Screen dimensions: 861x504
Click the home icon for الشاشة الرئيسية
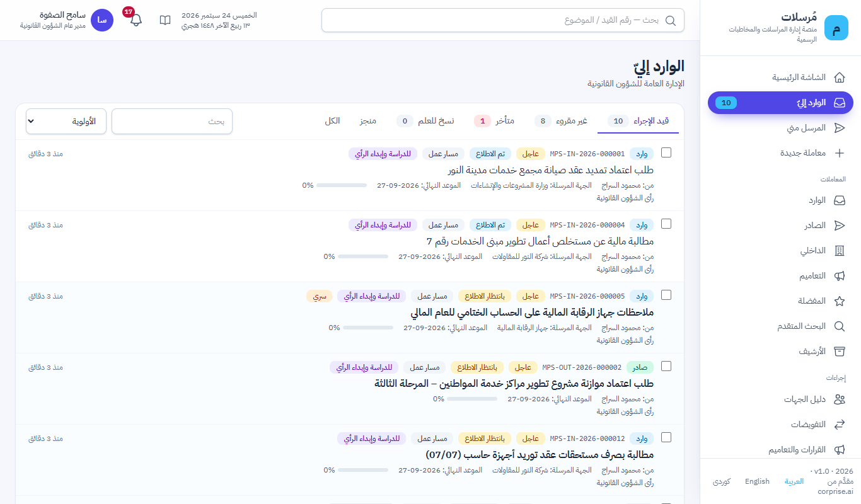pyautogui.click(x=840, y=77)
